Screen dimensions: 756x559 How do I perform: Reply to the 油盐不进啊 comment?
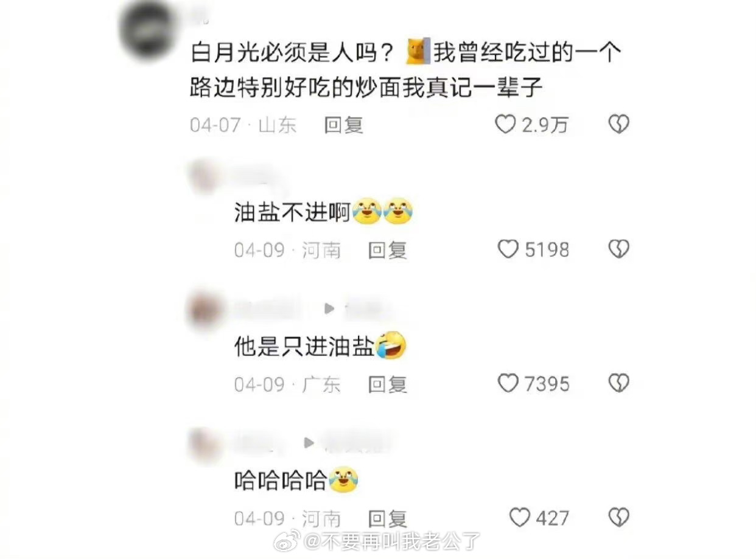coord(387,250)
